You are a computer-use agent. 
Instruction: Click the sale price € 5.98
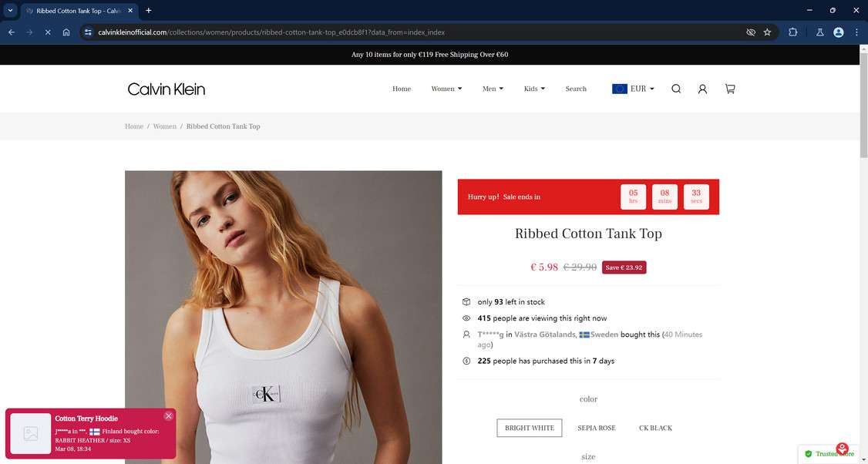coord(544,267)
